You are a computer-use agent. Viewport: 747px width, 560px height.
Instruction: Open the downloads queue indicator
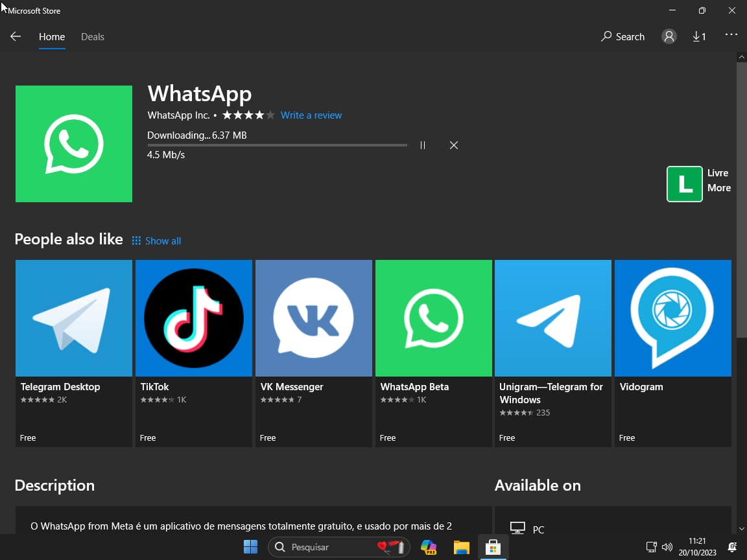pos(699,37)
